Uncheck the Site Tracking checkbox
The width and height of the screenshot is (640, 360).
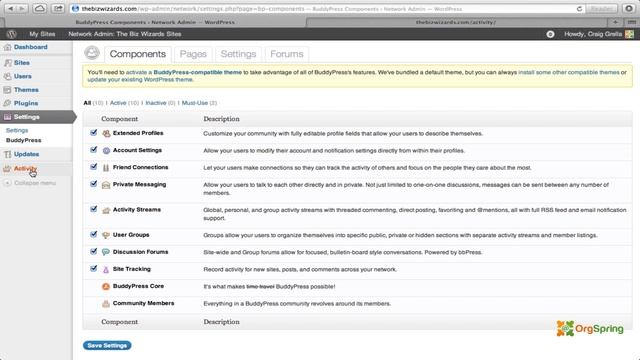[93, 269]
